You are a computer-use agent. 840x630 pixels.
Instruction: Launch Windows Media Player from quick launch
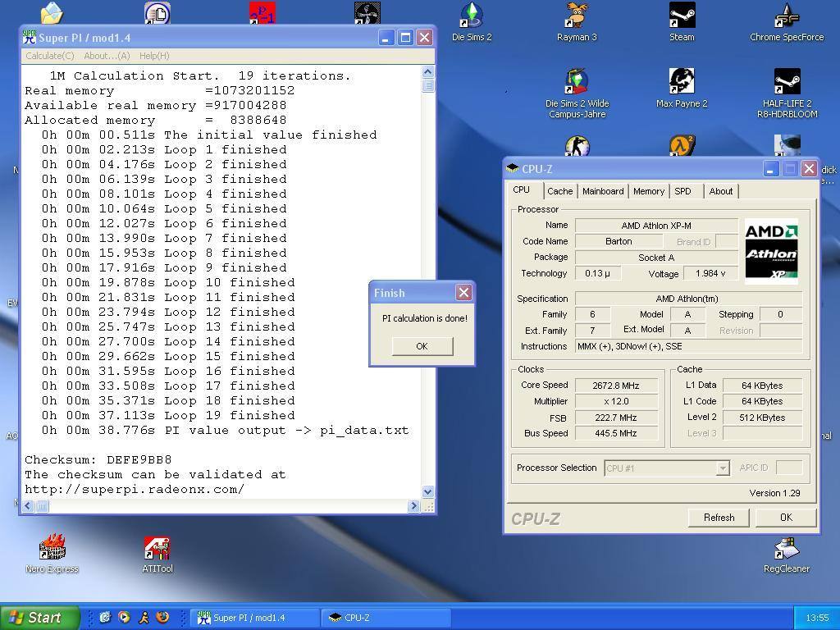124,617
